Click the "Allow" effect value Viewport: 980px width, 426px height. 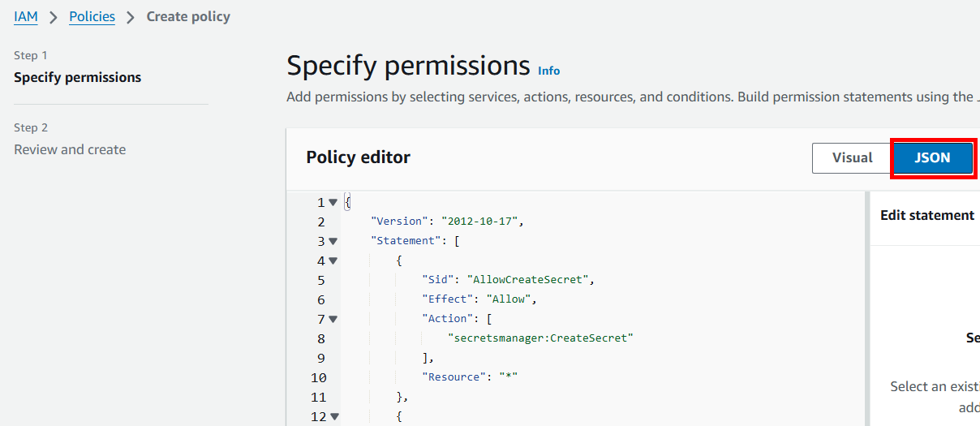(509, 299)
